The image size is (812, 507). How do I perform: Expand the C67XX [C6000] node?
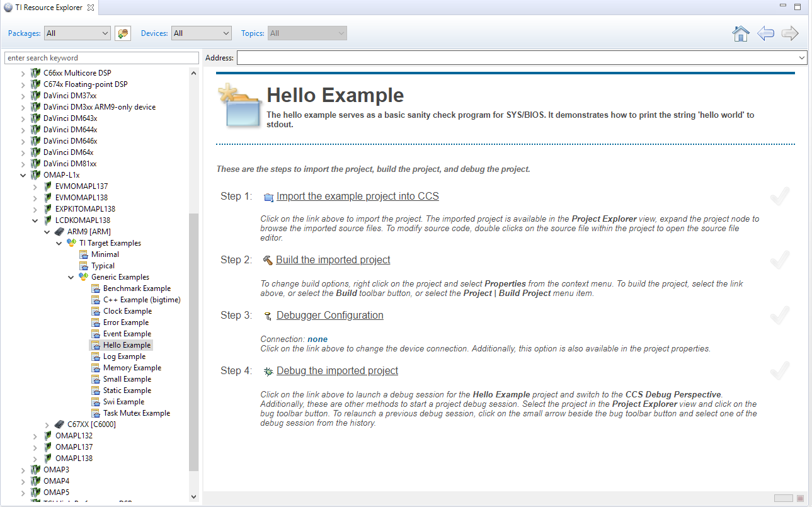point(47,424)
